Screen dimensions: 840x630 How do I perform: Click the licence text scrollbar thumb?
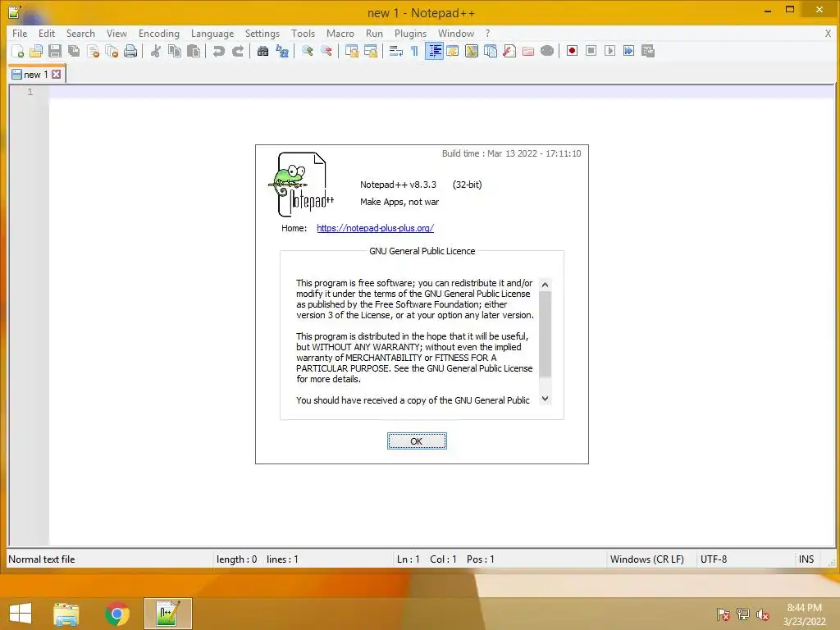(545, 334)
